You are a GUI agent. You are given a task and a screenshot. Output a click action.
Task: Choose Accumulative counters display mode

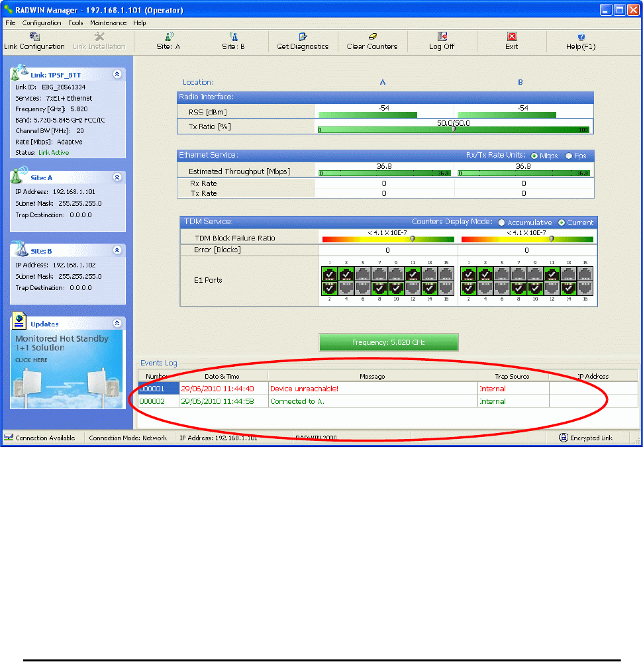[x=501, y=222]
